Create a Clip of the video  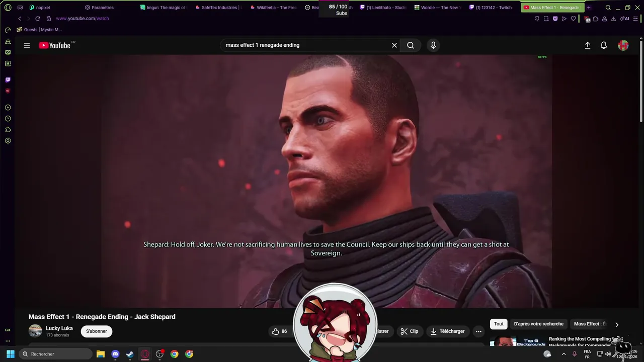pyautogui.click(x=410, y=331)
